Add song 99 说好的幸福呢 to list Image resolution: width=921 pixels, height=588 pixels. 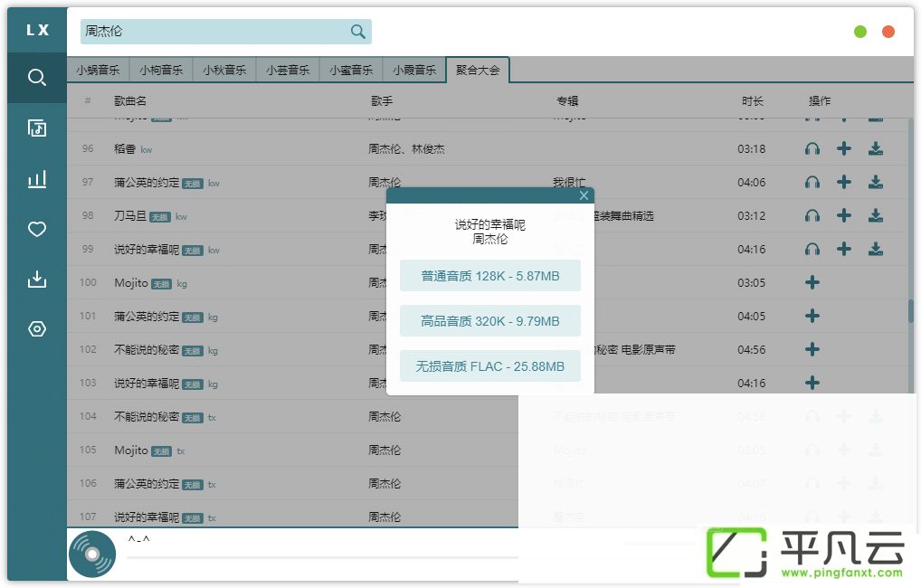point(844,249)
